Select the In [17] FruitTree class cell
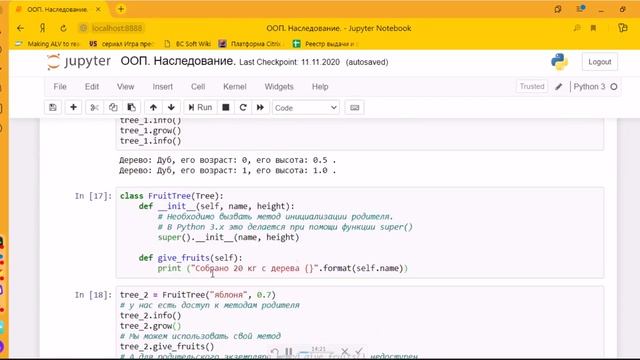This screenshot has width=640, height=360. 360,232
